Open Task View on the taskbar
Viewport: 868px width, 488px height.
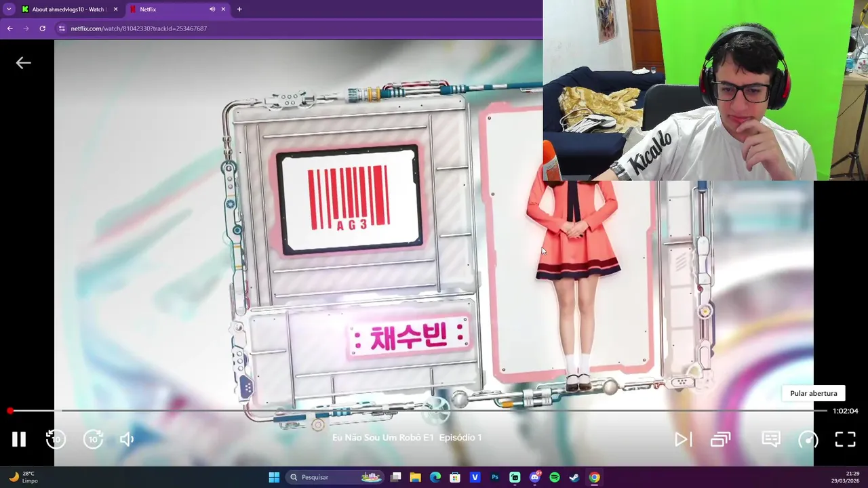pyautogui.click(x=396, y=477)
